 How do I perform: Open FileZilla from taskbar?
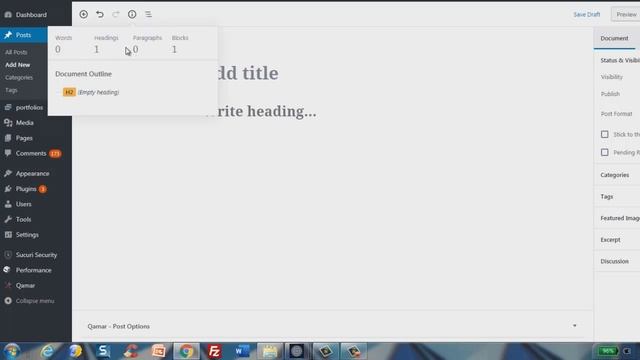point(214,351)
